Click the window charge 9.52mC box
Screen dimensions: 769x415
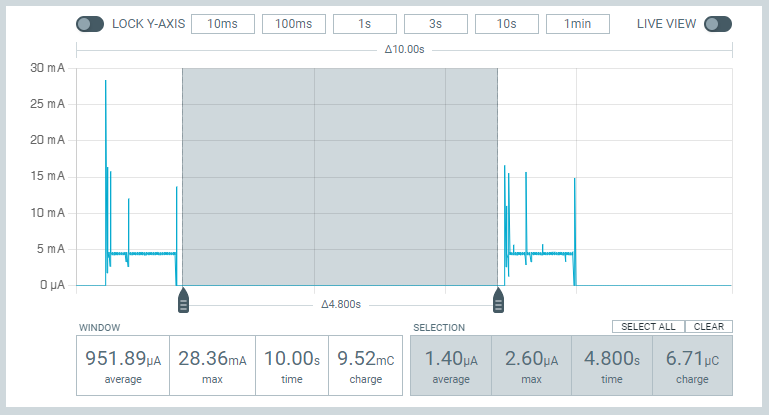pos(365,365)
